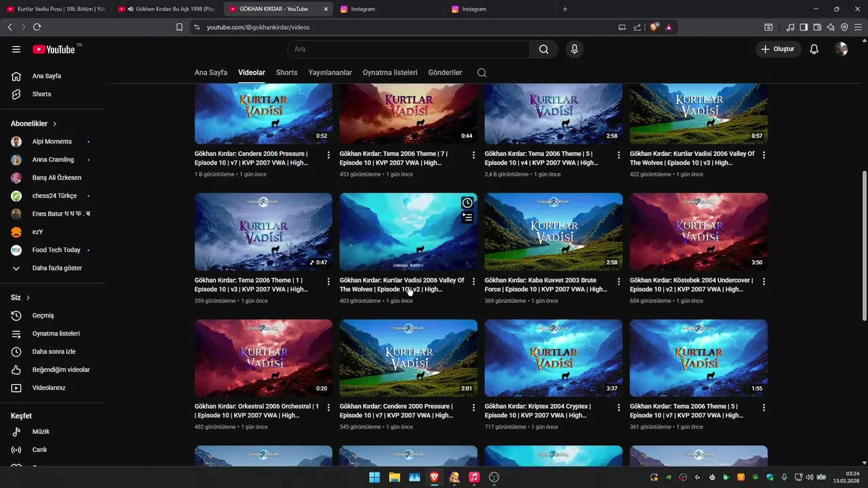Open Brave Rewards triangle icon
Viewport: 868px width, 488px height.
coord(669,27)
